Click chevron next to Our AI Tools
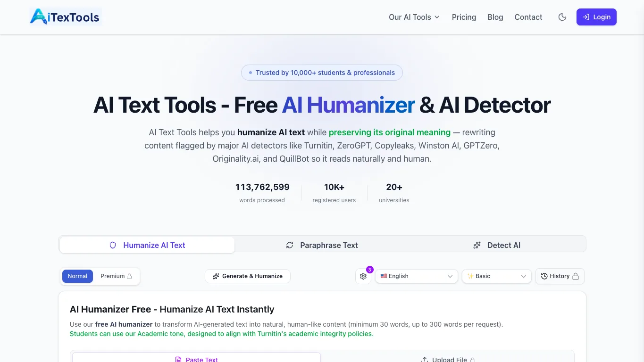The image size is (644, 362). [437, 17]
